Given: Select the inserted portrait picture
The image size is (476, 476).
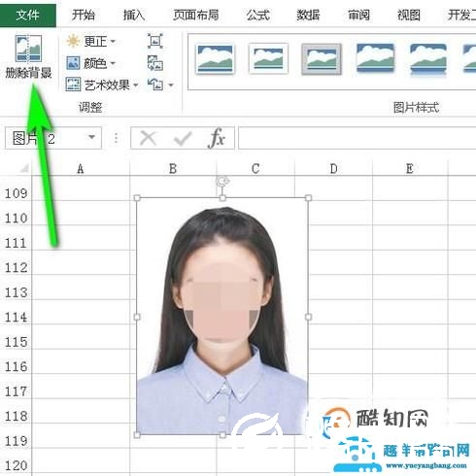Looking at the screenshot, I should pos(222,317).
